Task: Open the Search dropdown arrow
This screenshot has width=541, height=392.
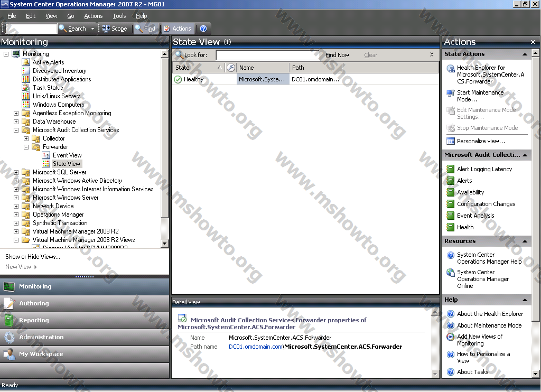Action: pyautogui.click(x=92, y=29)
